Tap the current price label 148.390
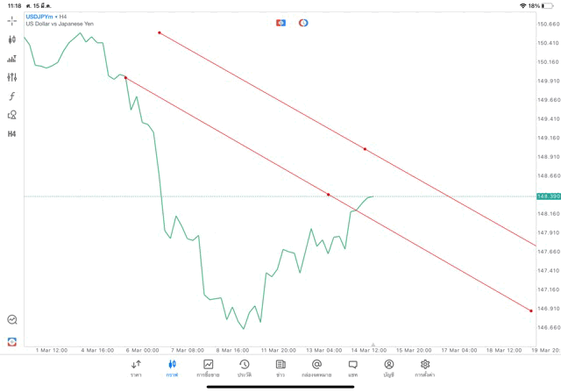This screenshot has height=392, width=561. tap(547, 196)
